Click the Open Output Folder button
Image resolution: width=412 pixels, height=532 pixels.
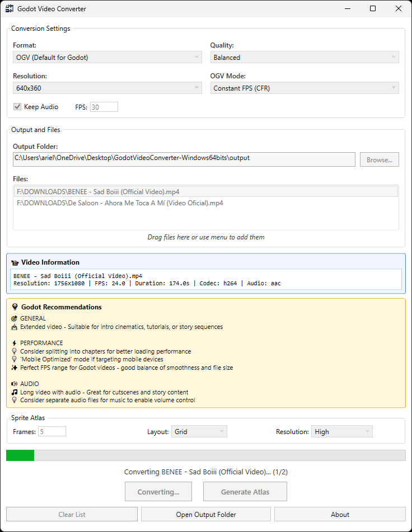[x=206, y=515]
